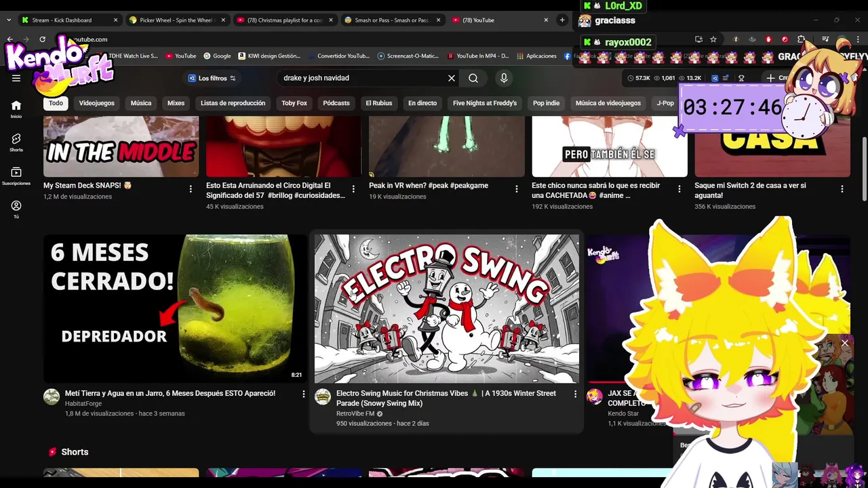Open the Tú page in sidebar

tap(16, 209)
